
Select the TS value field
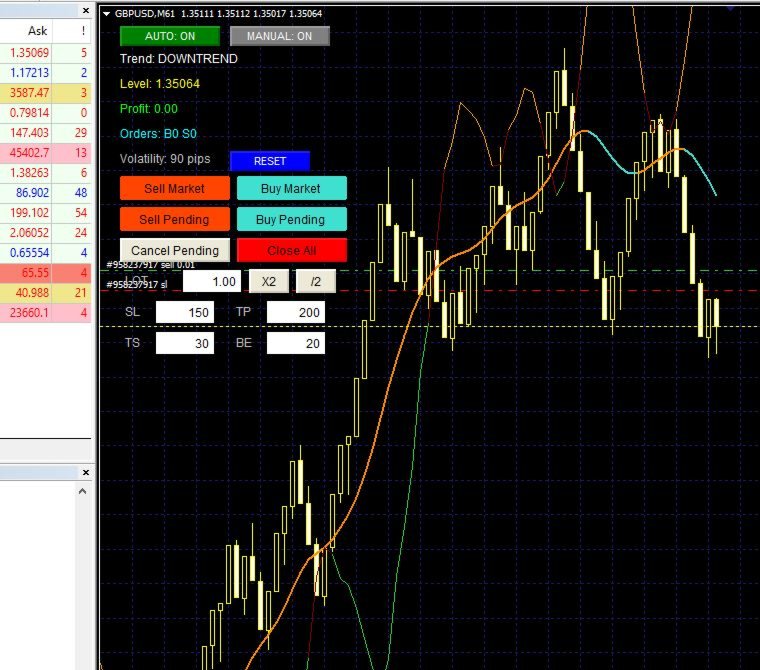185,343
